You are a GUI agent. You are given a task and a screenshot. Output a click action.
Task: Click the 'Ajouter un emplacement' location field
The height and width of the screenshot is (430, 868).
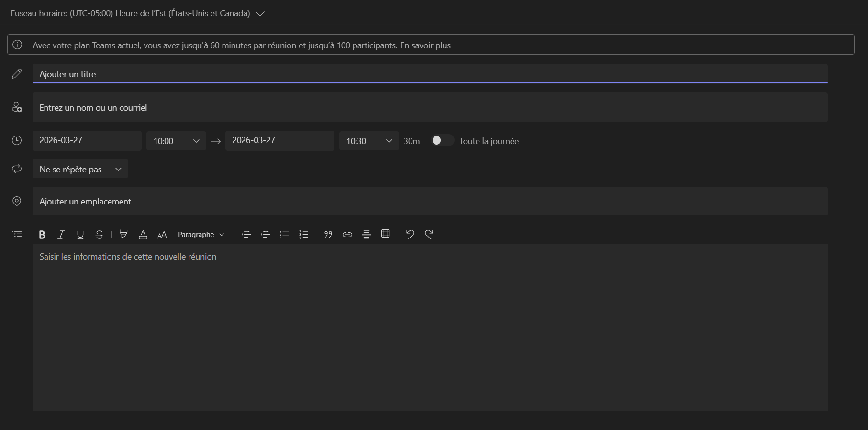coord(430,202)
